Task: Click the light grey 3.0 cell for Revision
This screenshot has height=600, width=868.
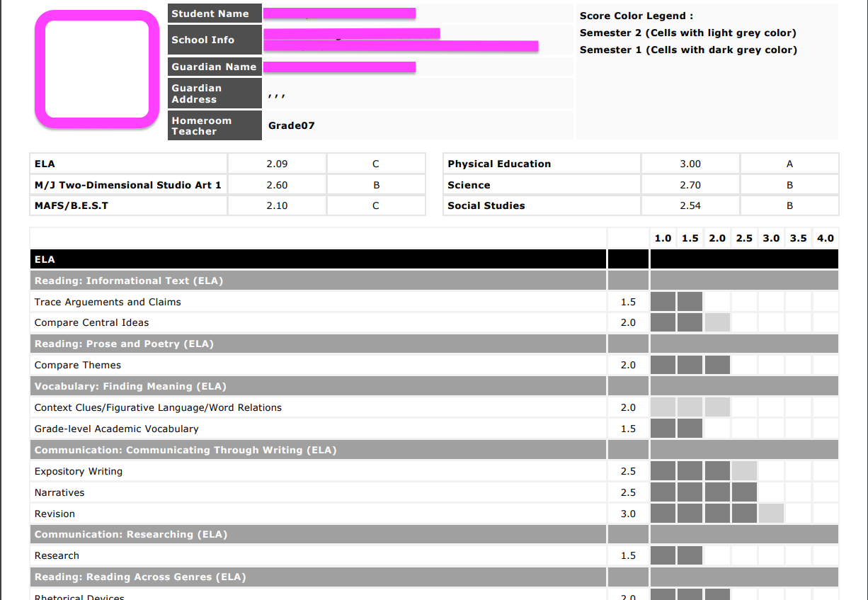Action: [x=771, y=514]
